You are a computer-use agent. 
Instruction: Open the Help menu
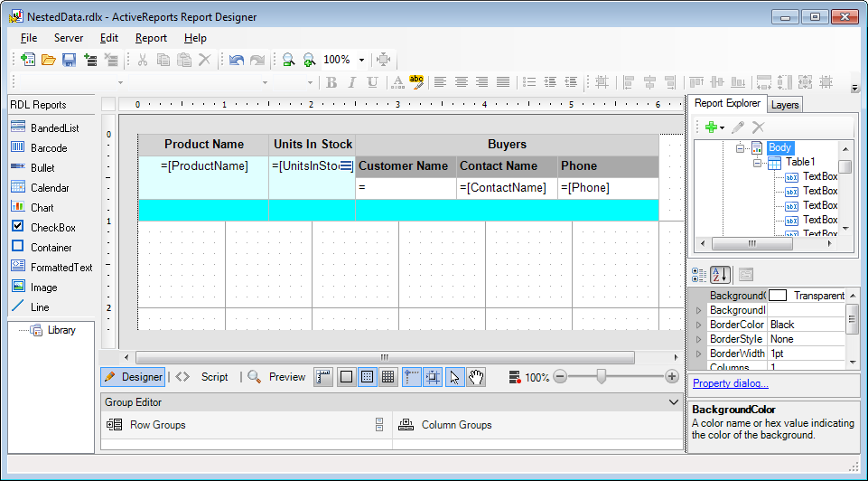click(x=195, y=38)
